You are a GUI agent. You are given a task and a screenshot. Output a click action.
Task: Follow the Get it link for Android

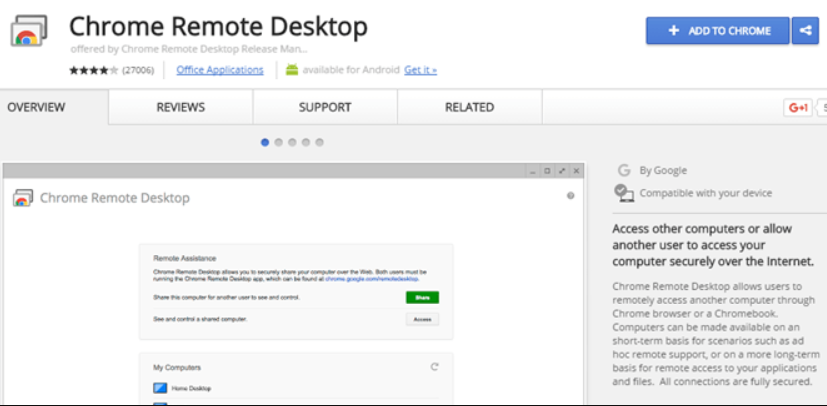(420, 70)
